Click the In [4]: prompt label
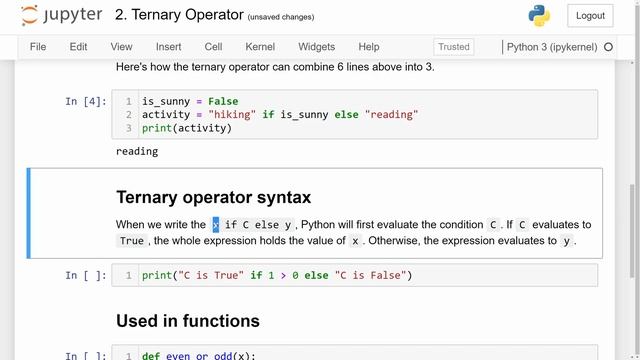 click(x=86, y=101)
